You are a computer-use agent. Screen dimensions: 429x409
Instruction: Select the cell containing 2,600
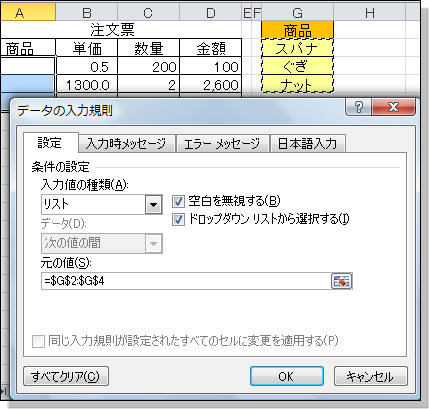(x=210, y=84)
